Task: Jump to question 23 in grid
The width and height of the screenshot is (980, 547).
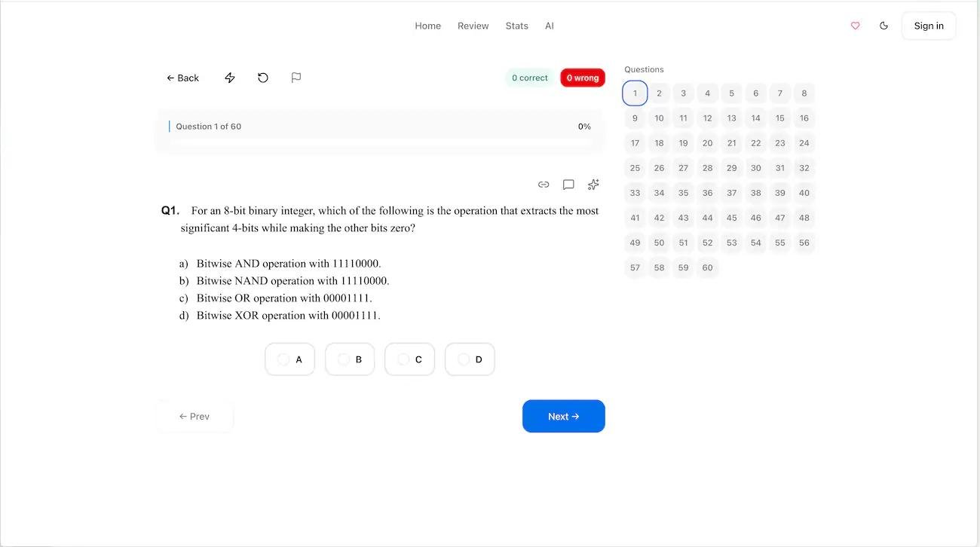Action: point(779,143)
